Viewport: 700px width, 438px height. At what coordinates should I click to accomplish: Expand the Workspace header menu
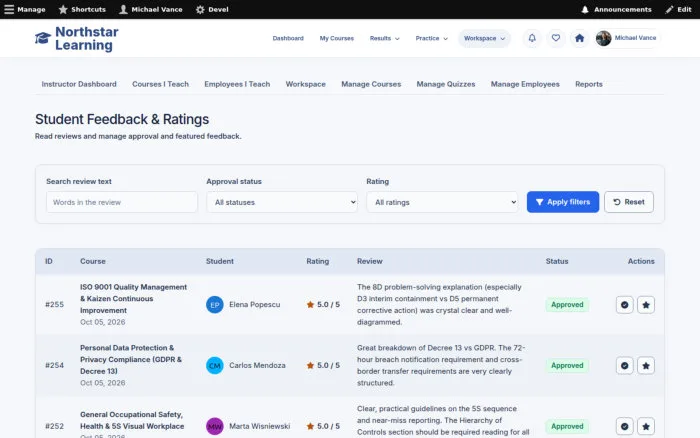tap(484, 38)
